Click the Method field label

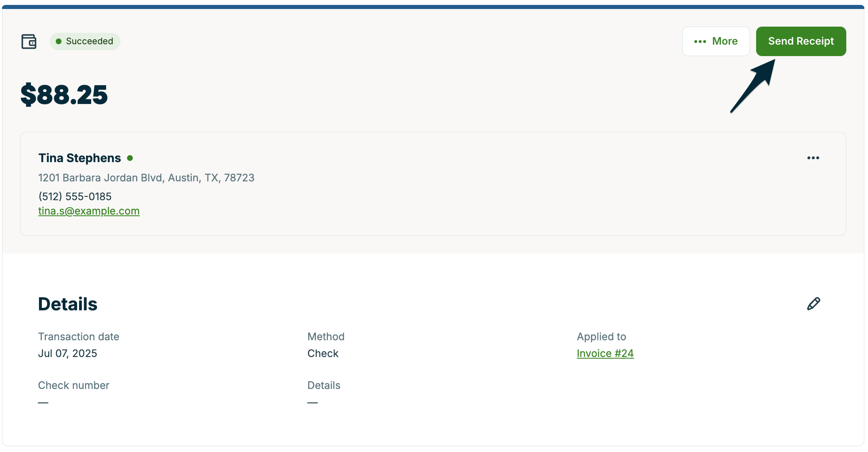click(x=326, y=337)
